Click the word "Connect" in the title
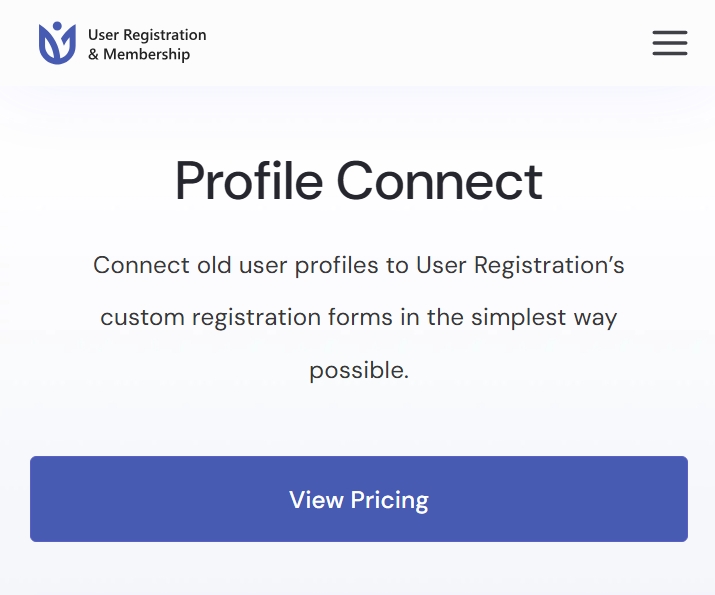 tap(440, 181)
